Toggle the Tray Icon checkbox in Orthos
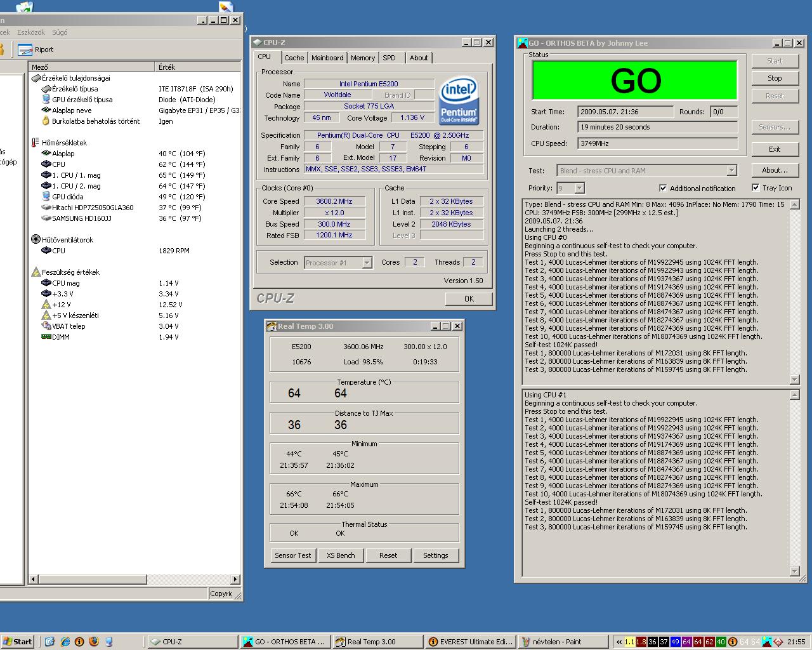Viewport: 812px width, 650px height. 756,187
